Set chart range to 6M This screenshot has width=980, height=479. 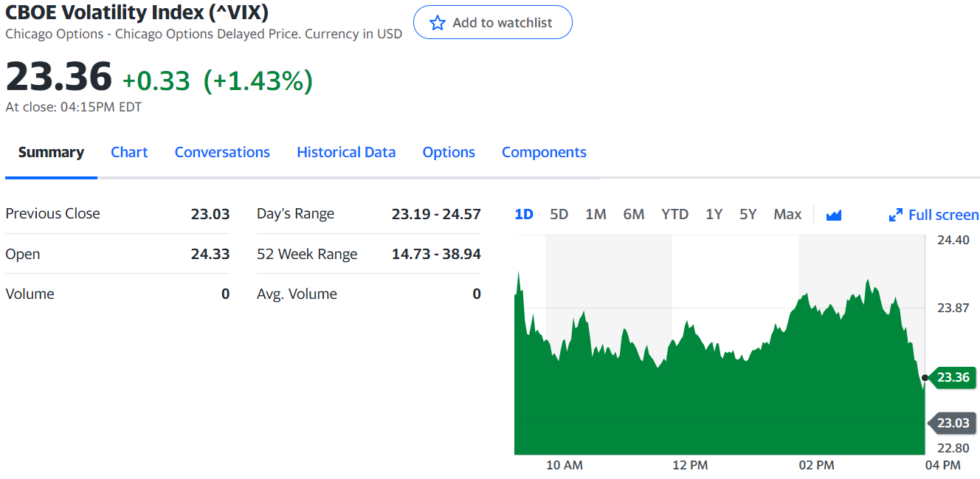(634, 214)
